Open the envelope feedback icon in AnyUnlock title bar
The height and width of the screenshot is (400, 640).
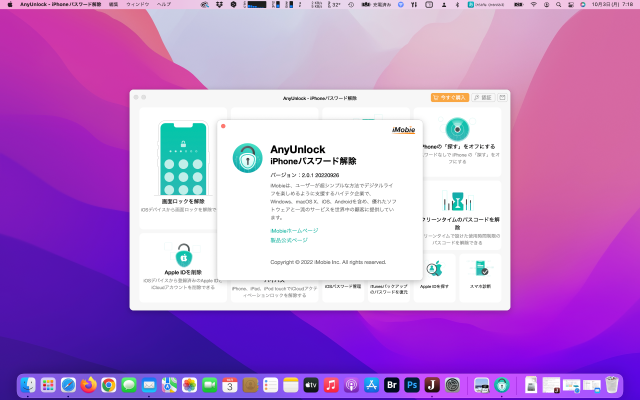coord(502,98)
